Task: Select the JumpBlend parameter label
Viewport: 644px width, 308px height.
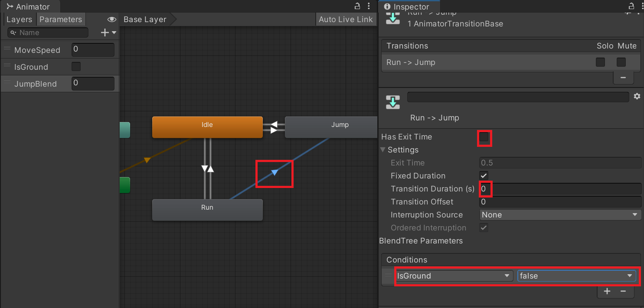Action: tap(36, 84)
